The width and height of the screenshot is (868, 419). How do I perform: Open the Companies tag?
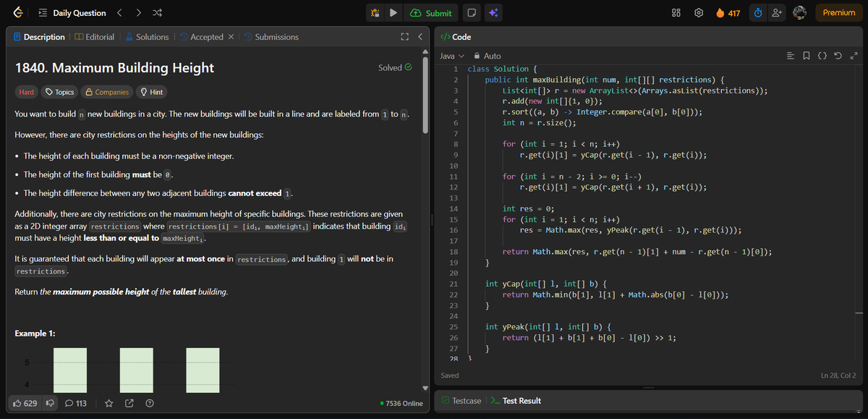click(106, 92)
